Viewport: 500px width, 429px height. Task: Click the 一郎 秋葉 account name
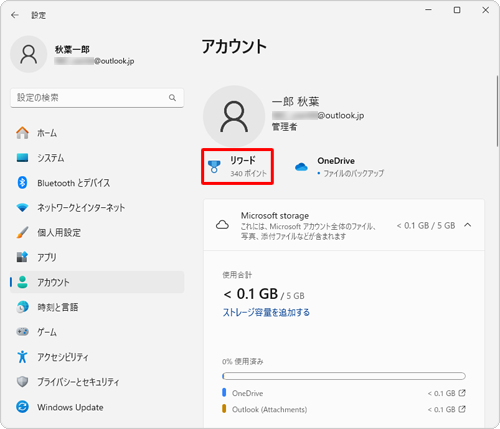[x=296, y=102]
